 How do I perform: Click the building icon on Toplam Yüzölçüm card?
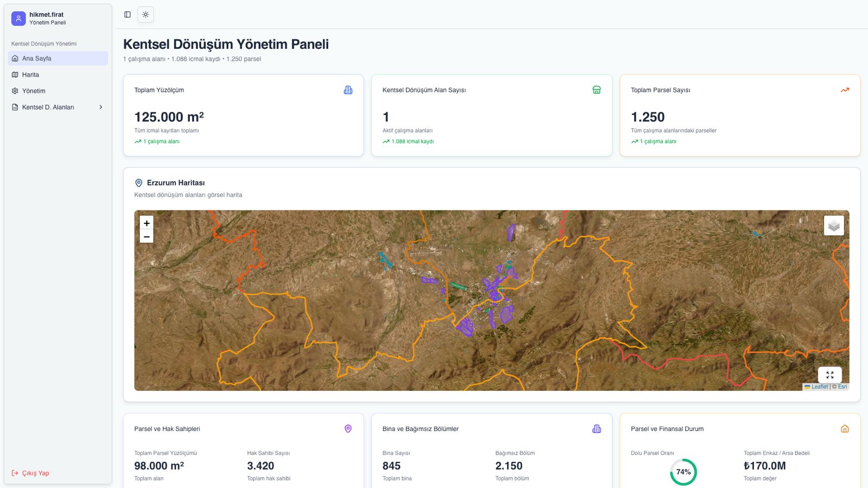(348, 90)
